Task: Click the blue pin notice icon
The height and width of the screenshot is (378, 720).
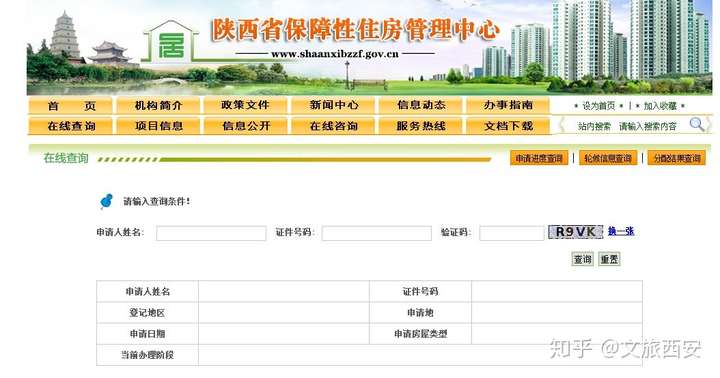Action: pyautogui.click(x=107, y=201)
